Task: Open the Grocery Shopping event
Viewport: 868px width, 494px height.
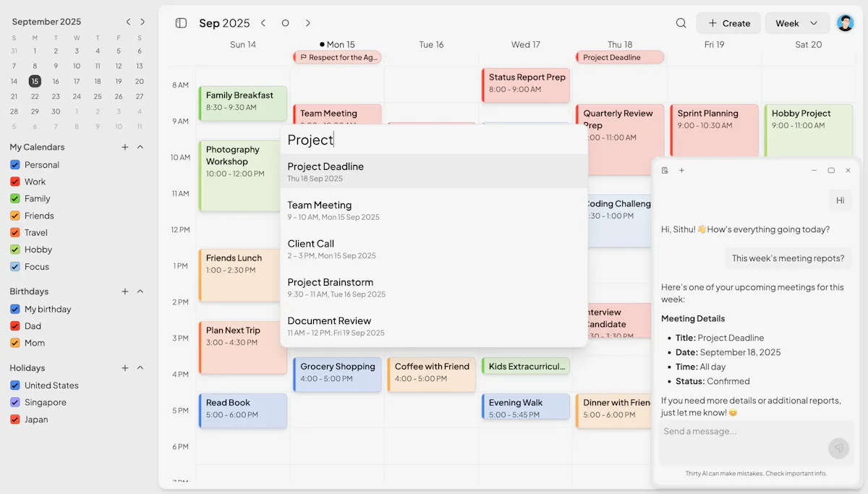Action: coord(337,375)
